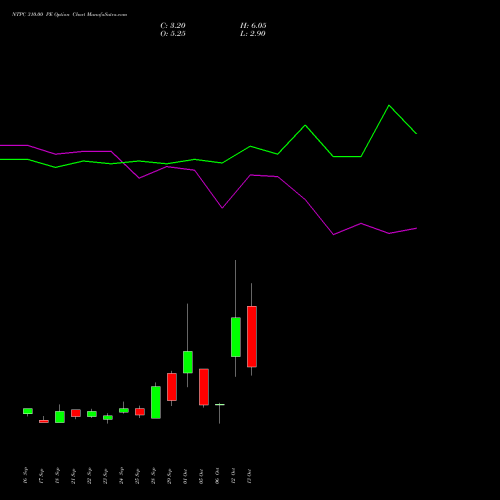Click the 05 Oct red candle body

click(204, 387)
